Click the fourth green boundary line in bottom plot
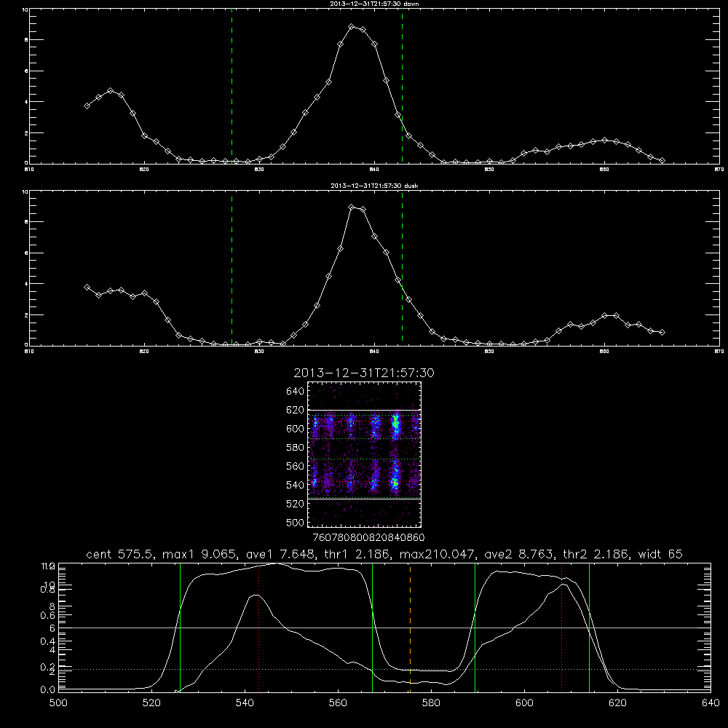The width and height of the screenshot is (728, 728). (589, 628)
